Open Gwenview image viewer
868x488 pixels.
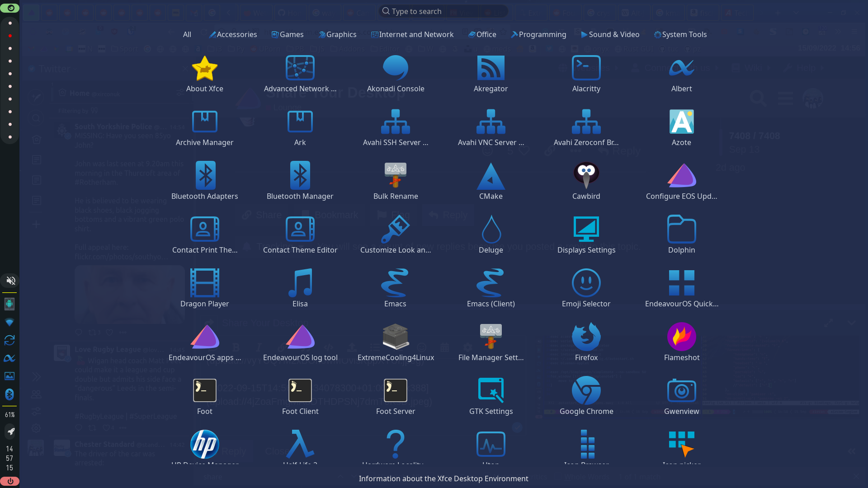(x=681, y=397)
